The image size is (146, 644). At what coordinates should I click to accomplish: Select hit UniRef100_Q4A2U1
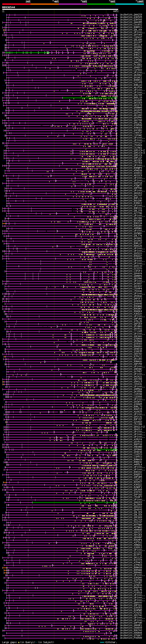[x=131, y=53]
